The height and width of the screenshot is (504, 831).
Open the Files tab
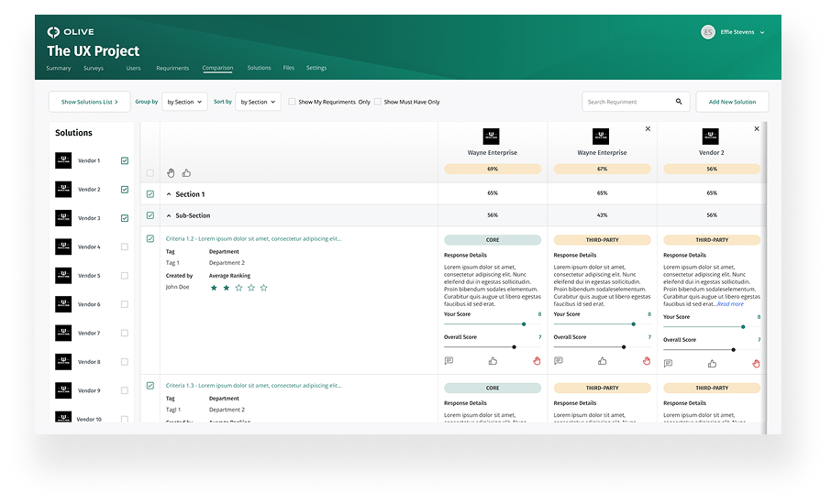[x=288, y=68]
